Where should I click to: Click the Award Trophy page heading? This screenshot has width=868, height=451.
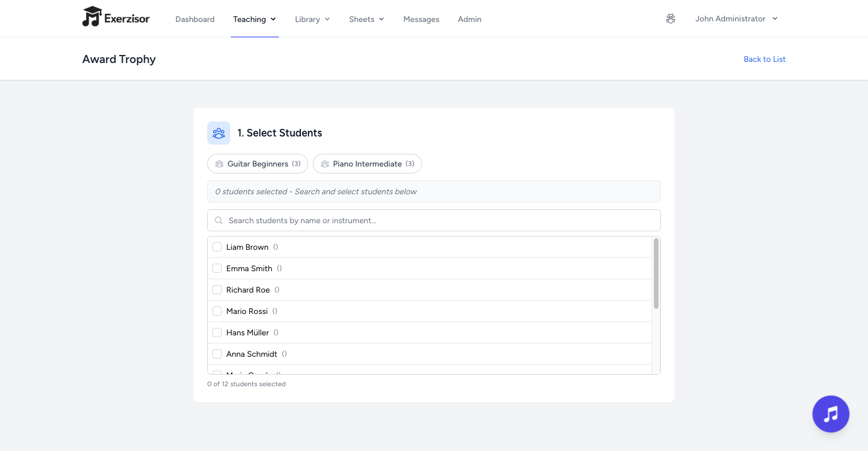pyautogui.click(x=119, y=59)
